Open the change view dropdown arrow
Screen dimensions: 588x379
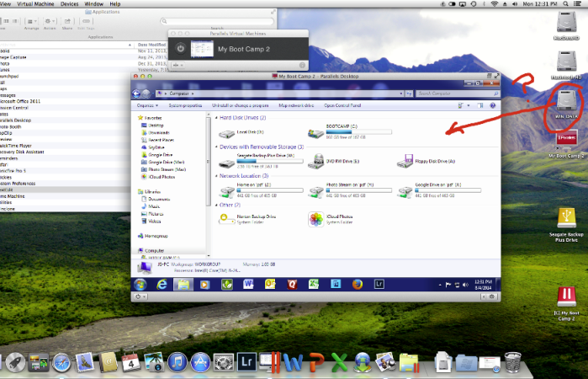click(469, 105)
